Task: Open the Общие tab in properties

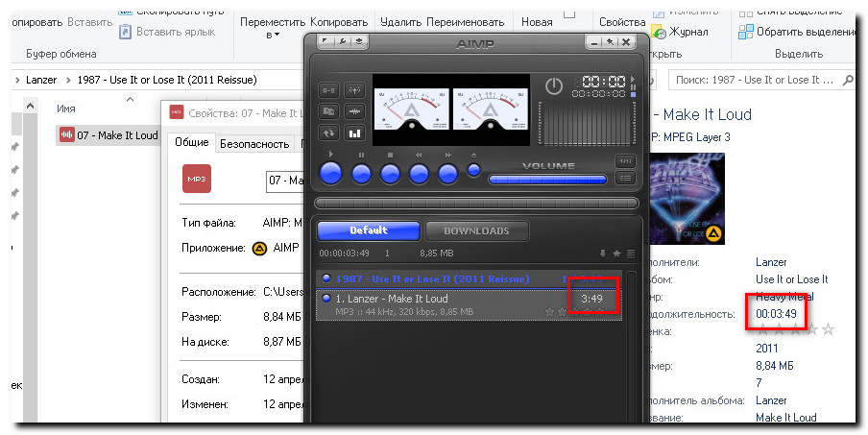Action: coord(191,142)
